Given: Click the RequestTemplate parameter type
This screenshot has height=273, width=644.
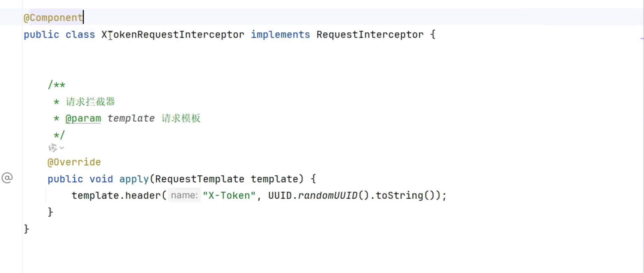Looking at the screenshot, I should pos(200,179).
